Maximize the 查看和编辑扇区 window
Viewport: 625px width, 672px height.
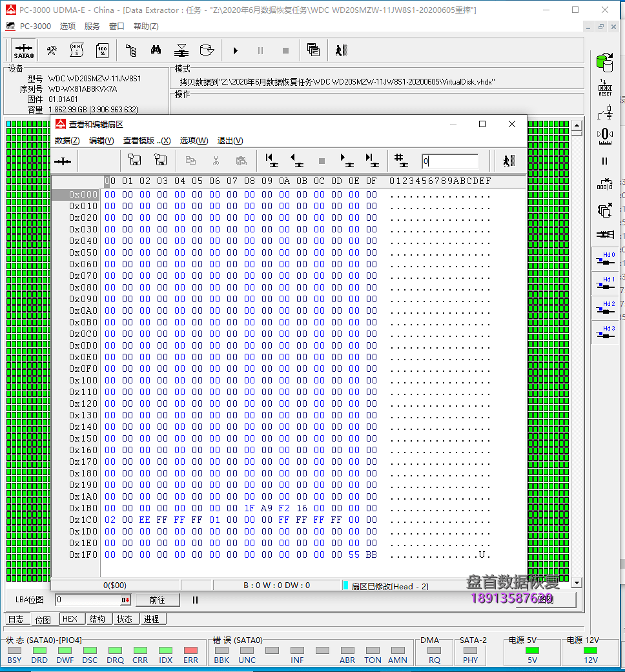[x=482, y=124]
